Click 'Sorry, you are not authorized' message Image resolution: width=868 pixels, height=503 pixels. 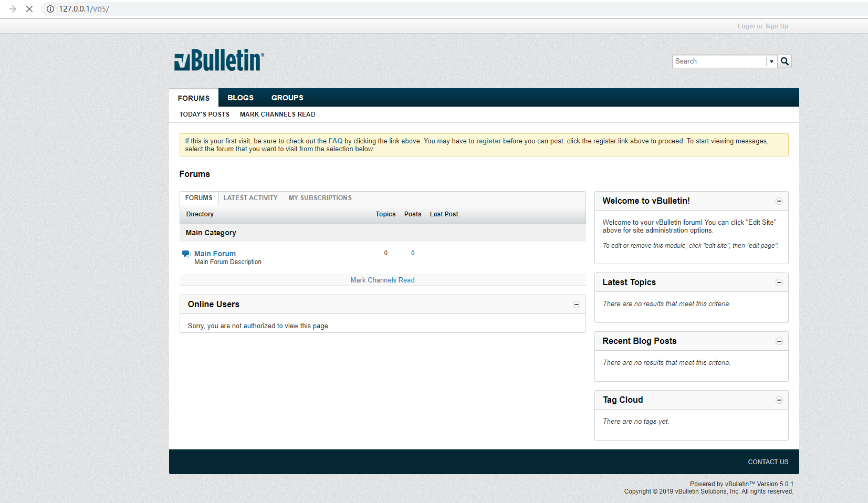(x=258, y=326)
